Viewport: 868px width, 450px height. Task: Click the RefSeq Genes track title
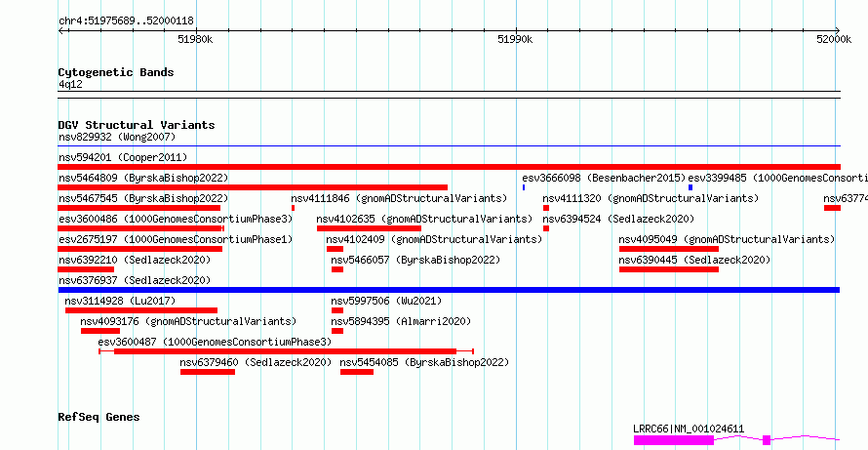[x=99, y=417]
